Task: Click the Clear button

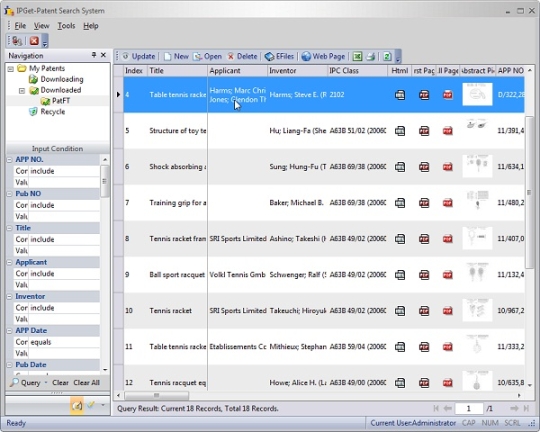Action: click(60, 383)
